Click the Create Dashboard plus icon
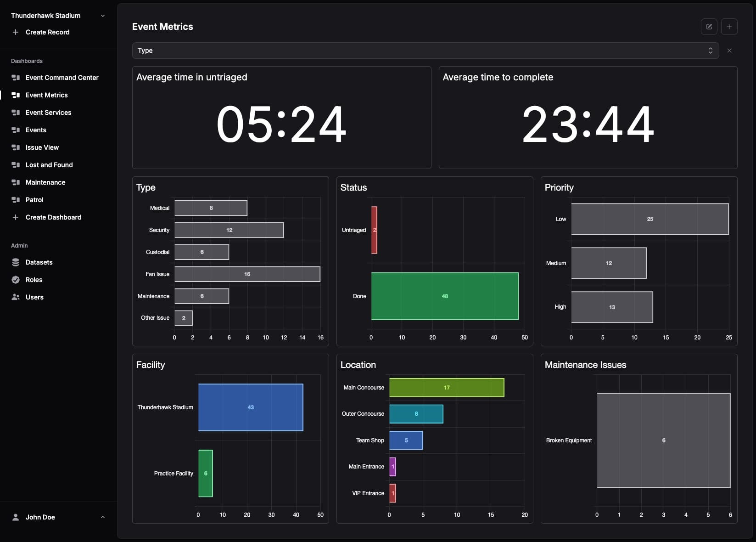The height and width of the screenshot is (542, 756). pos(16,217)
